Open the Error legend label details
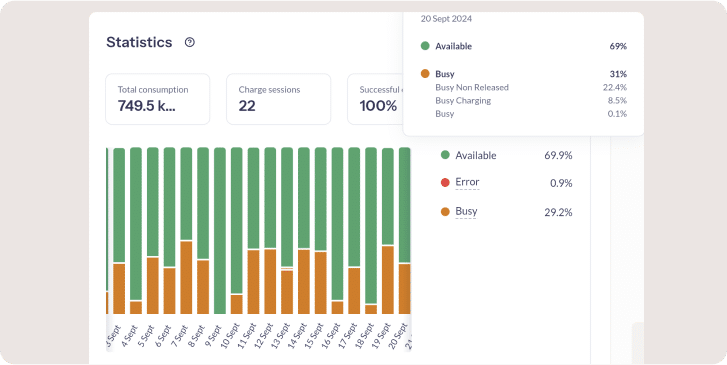 pos(467,182)
